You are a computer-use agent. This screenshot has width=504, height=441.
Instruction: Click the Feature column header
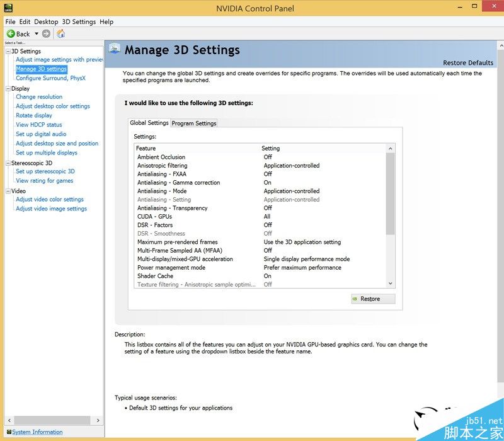click(197, 148)
